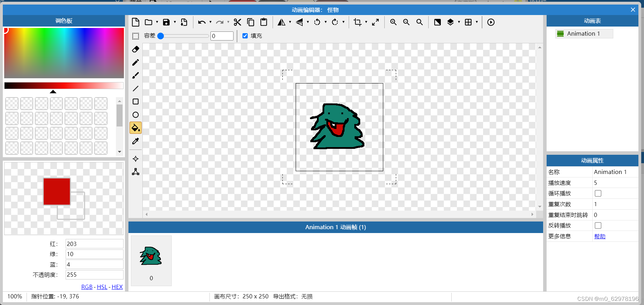Click the zoom in magnifier

pyautogui.click(x=393, y=22)
